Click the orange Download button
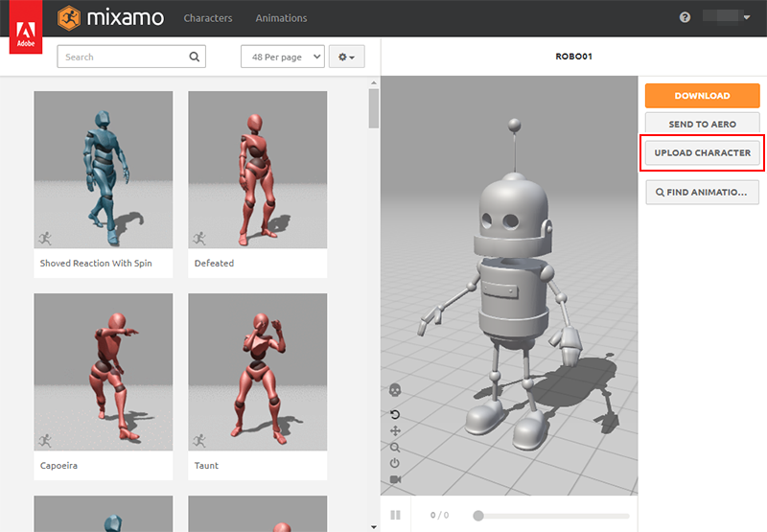Screen dimensions: 767x532 point(702,96)
